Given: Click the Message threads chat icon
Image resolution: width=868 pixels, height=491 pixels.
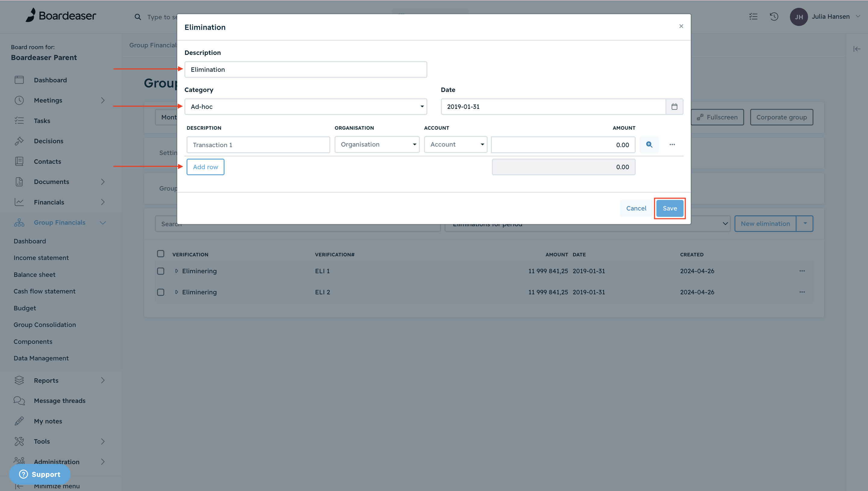Looking at the screenshot, I should pos(19,401).
